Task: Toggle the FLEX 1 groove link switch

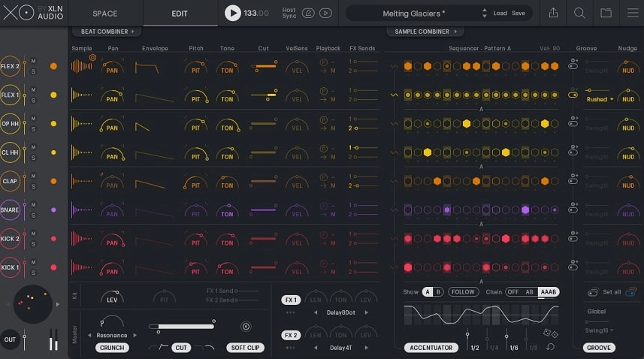Action: (x=573, y=95)
